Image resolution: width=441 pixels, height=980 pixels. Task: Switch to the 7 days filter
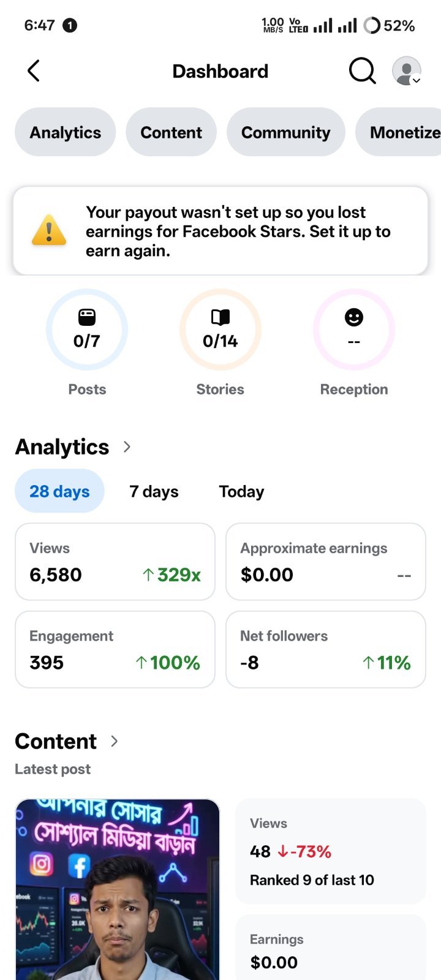click(x=154, y=491)
